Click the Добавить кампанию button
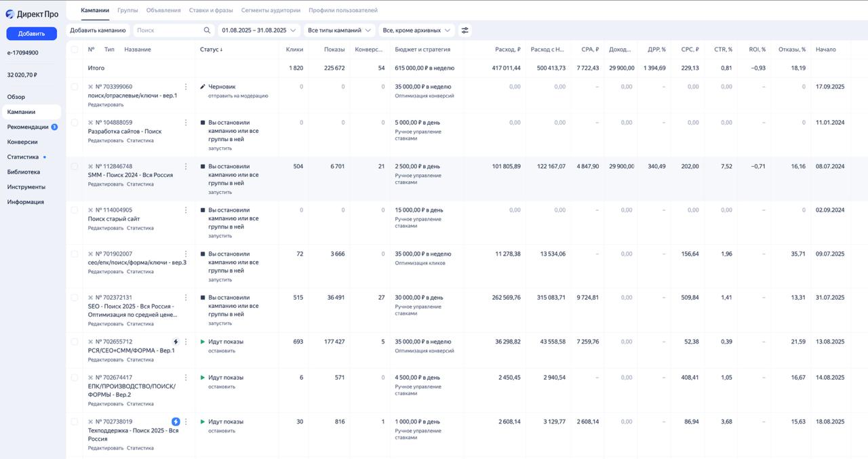Image resolution: width=868 pixels, height=459 pixels. (98, 30)
